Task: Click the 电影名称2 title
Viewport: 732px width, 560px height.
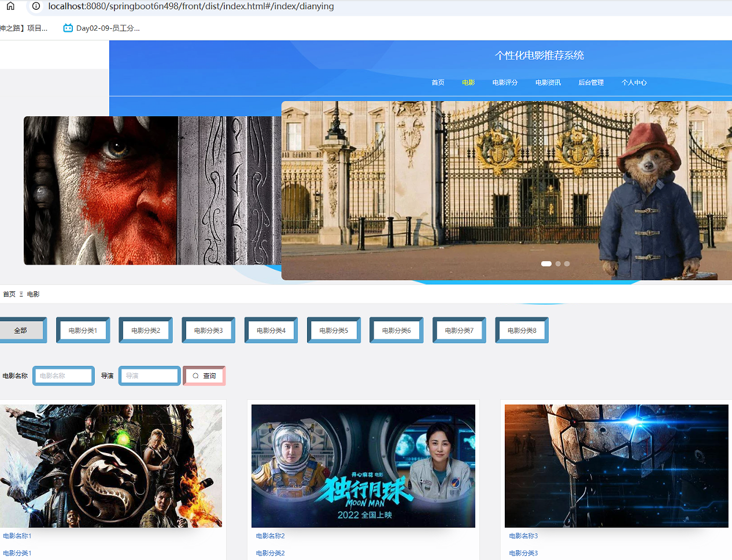Action: (271, 536)
